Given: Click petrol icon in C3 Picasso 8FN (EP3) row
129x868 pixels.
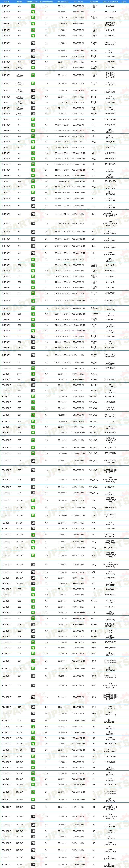Looking at the screenshot, I should pyautogui.click(x=33, y=68).
